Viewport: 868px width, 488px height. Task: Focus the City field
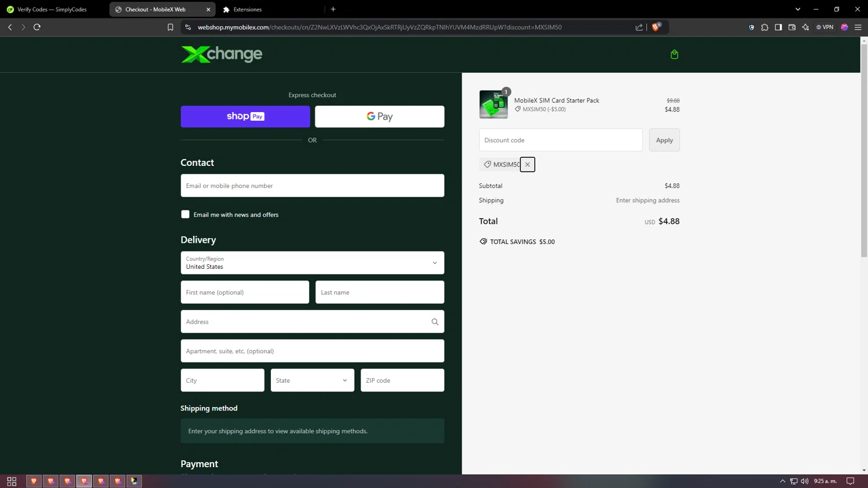(222, 380)
